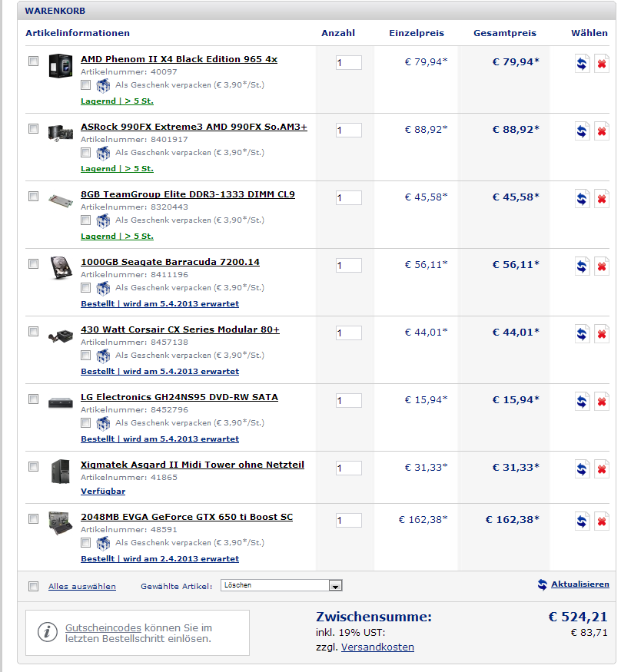Open the Gewählte Artikel Löschen dropdown
The width and height of the screenshot is (621, 672).
coord(281,585)
